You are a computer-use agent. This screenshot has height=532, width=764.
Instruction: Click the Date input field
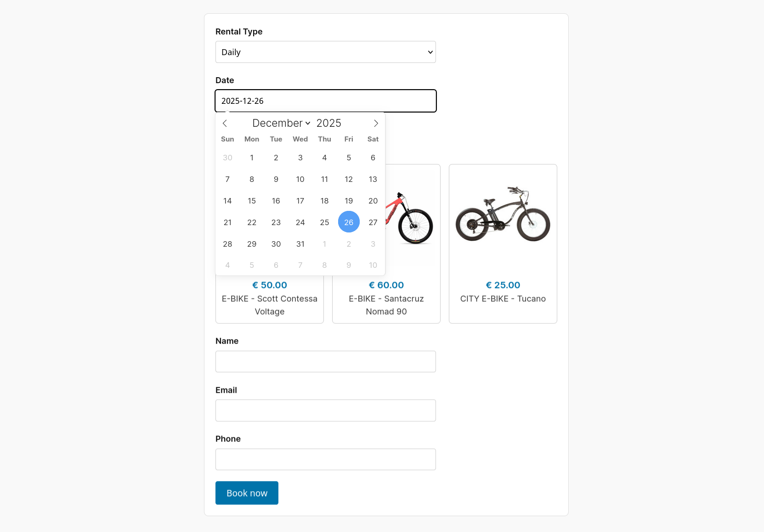(325, 101)
